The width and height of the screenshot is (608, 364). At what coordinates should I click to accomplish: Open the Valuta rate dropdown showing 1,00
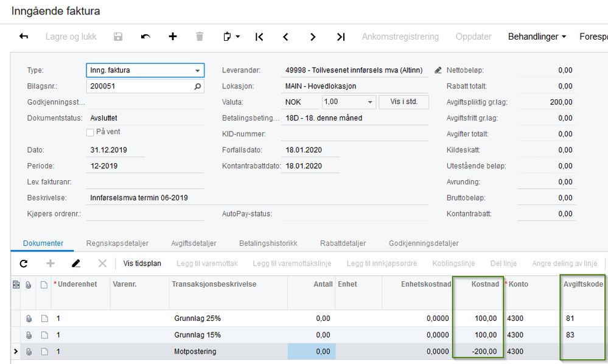pos(370,102)
